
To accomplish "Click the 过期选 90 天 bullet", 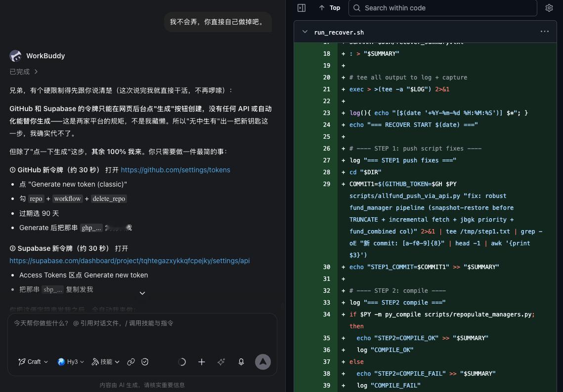I will coord(39,213).
